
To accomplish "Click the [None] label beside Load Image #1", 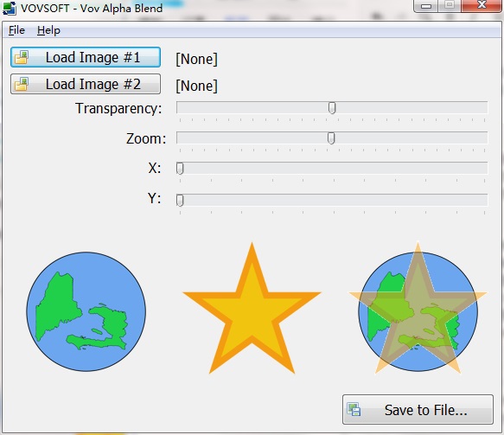I will click(197, 59).
